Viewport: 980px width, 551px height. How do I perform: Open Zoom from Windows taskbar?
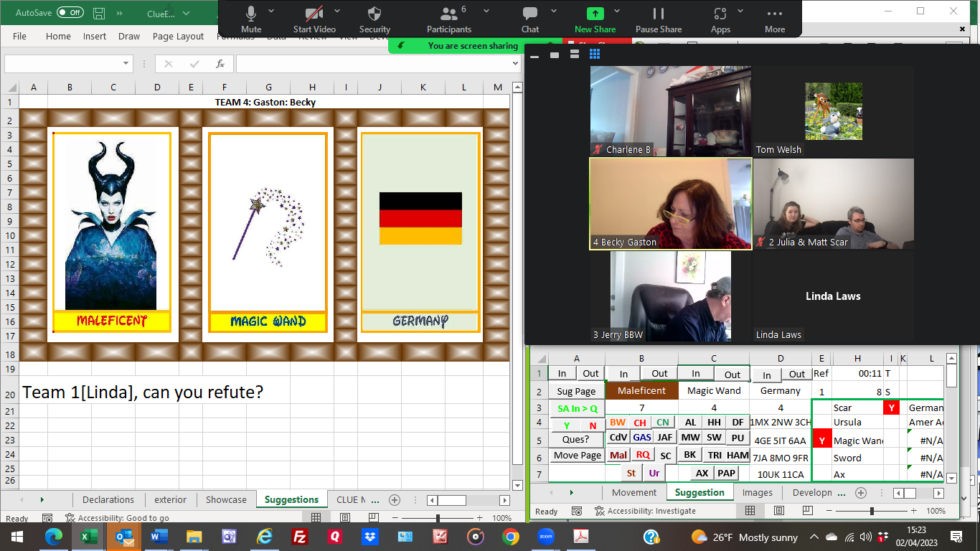546,537
